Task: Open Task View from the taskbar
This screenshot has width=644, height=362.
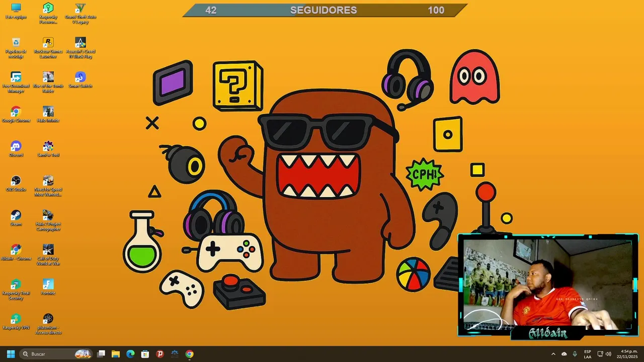Action: [x=101, y=354]
